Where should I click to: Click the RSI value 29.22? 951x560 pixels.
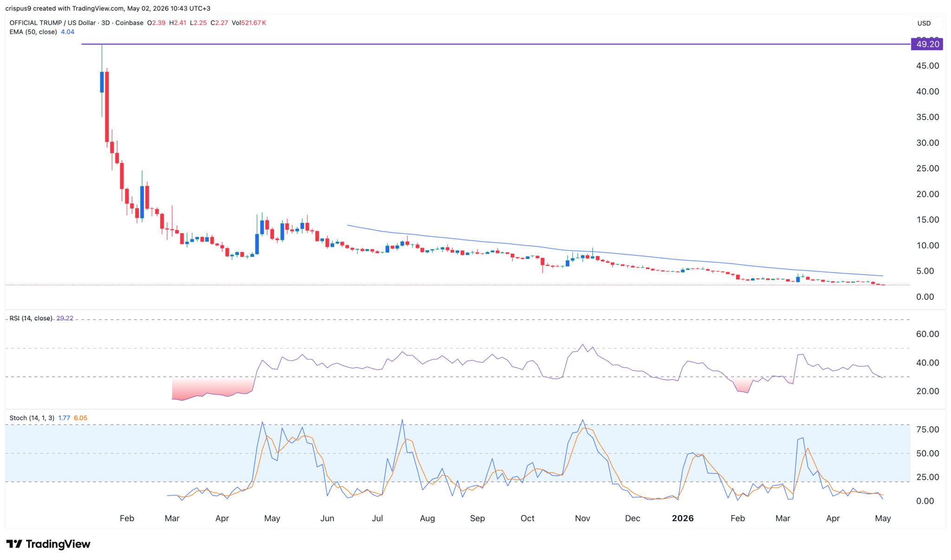65,318
